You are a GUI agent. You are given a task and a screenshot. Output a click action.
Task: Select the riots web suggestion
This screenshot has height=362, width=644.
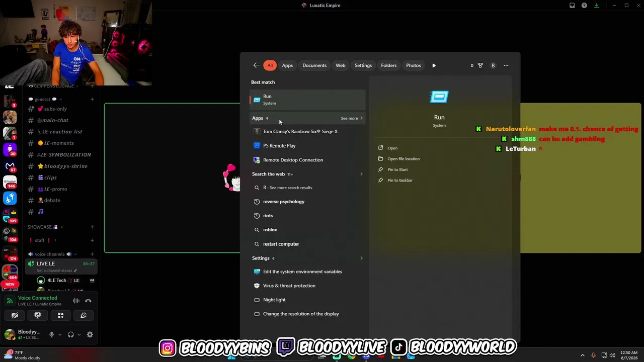[307, 216]
